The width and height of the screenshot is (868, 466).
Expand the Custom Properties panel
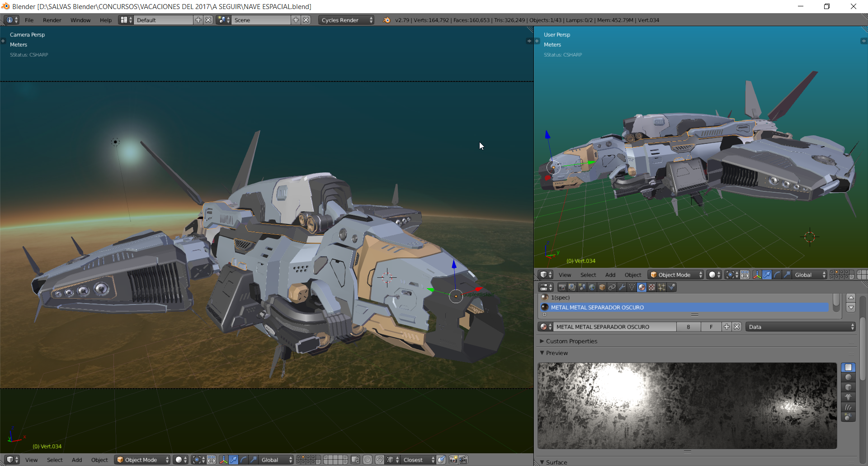pyautogui.click(x=571, y=341)
